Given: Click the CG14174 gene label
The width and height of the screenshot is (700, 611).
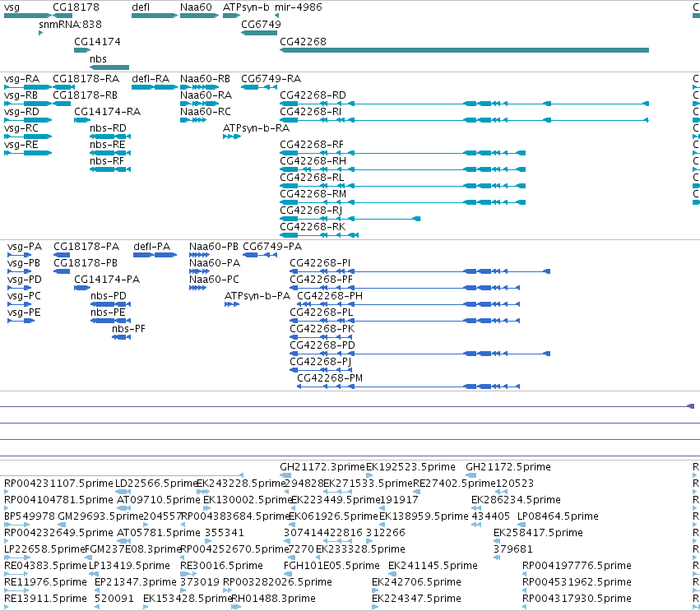Looking at the screenshot, I should pyautogui.click(x=97, y=41).
